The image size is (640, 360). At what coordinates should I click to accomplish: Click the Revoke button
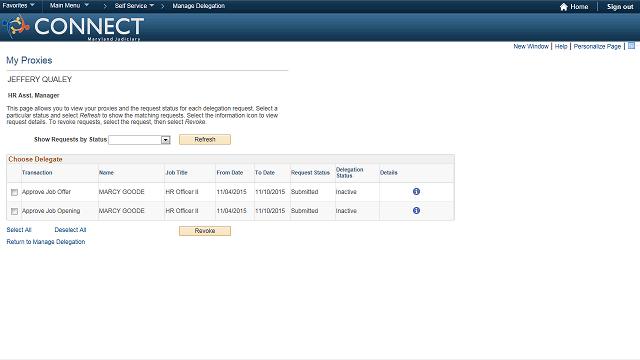205,231
